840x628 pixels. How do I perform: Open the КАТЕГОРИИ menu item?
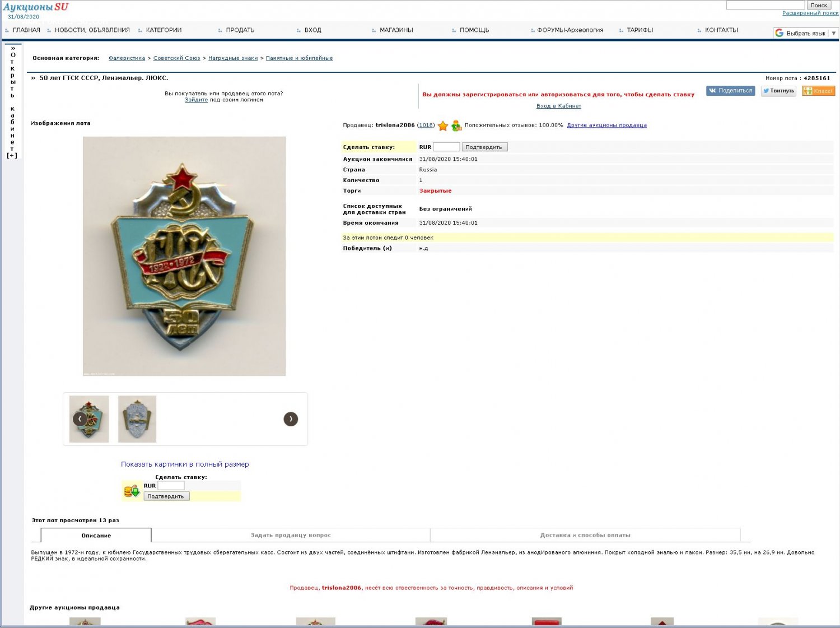pyautogui.click(x=164, y=30)
